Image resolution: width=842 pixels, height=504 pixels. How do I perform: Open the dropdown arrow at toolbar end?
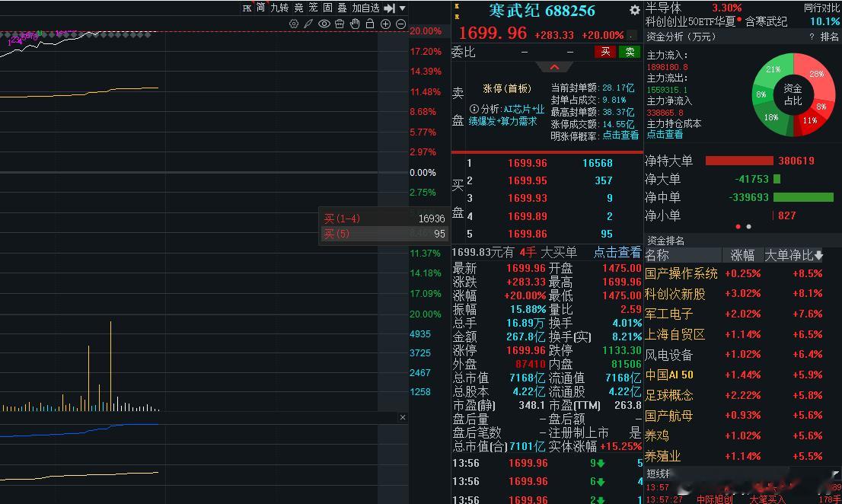401,8
